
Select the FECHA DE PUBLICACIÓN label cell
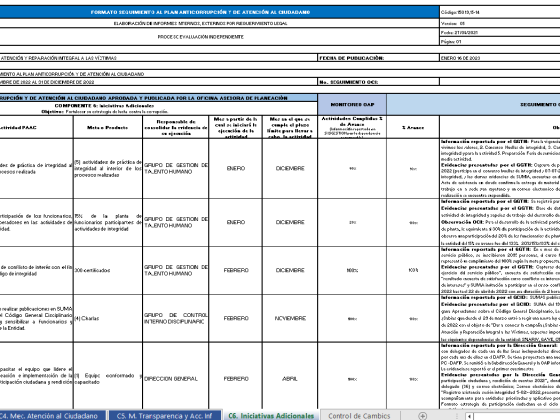click(x=378, y=58)
